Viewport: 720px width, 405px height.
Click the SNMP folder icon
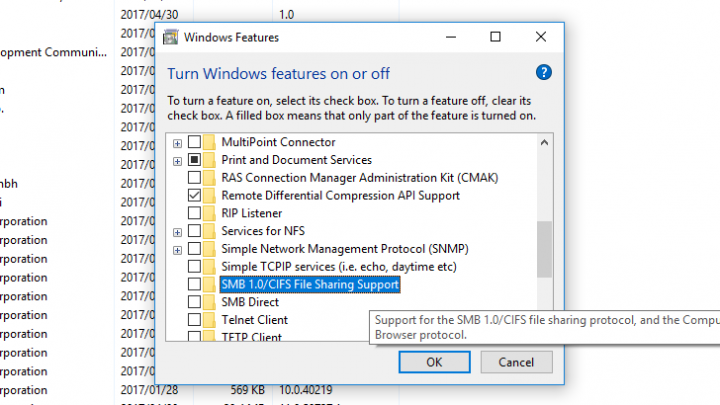(209, 249)
